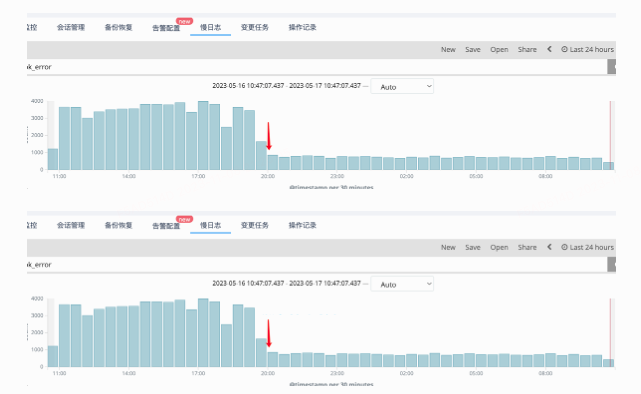Select the 慢日志 tab in the lower panel

pyautogui.click(x=211, y=225)
